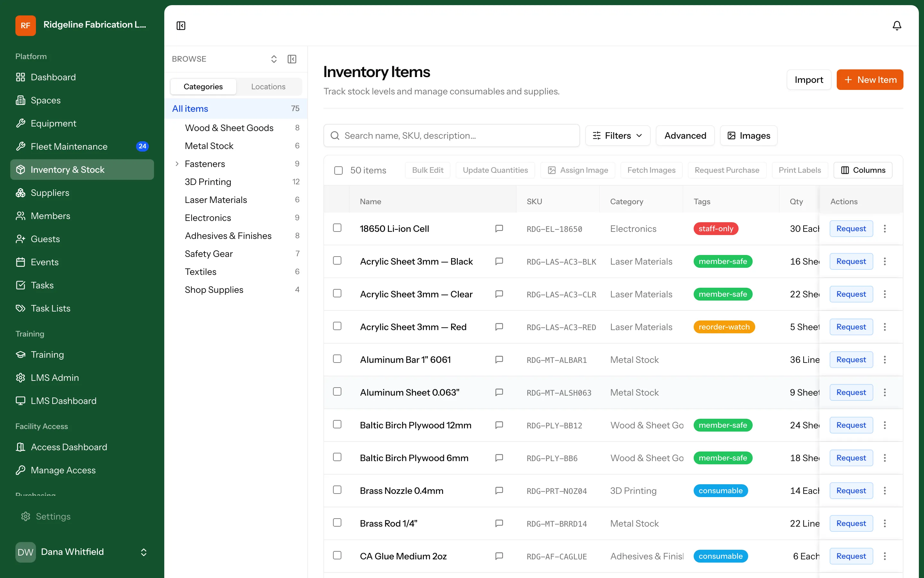This screenshot has width=924, height=578.
Task: Open Dashboard from the sidebar
Action: [82, 77]
